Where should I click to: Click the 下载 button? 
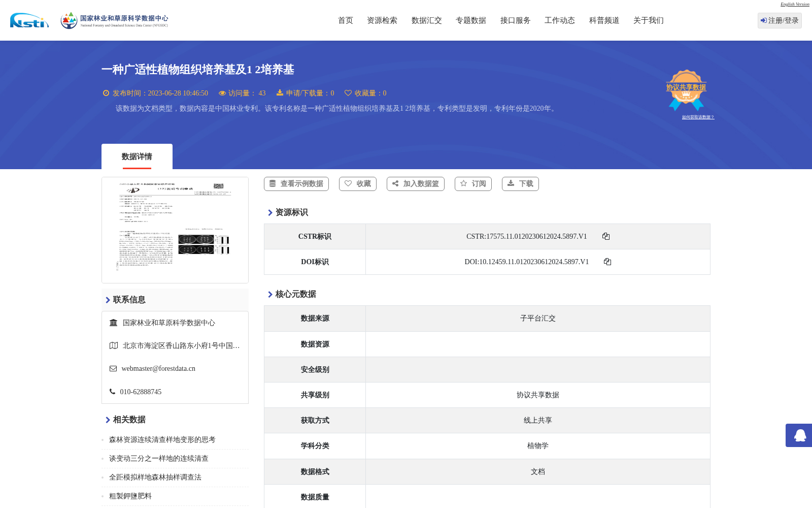[x=520, y=184]
